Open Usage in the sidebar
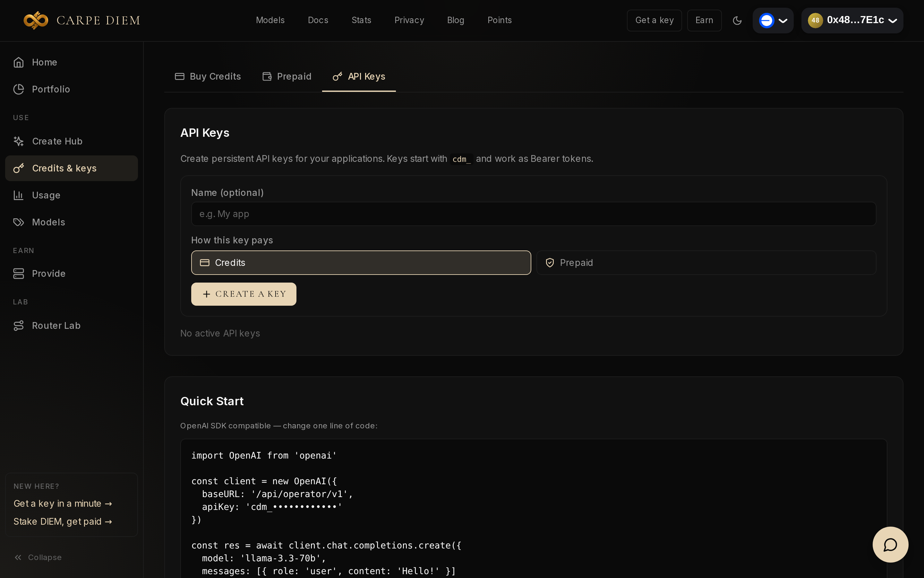The height and width of the screenshot is (578, 924). [72, 195]
